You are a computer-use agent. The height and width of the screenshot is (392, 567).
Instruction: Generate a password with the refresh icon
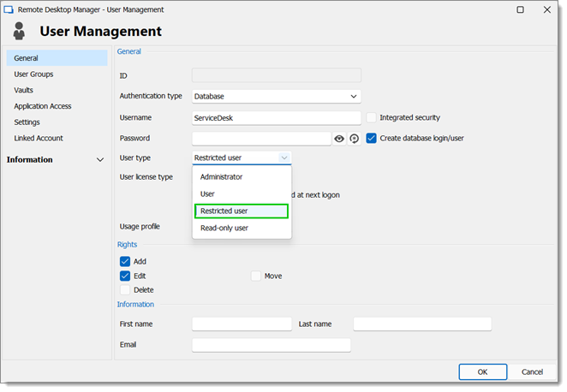[x=355, y=139]
